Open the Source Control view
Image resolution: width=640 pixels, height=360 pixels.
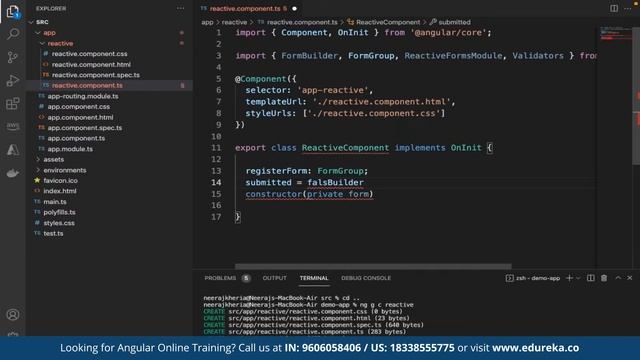coord(13,57)
